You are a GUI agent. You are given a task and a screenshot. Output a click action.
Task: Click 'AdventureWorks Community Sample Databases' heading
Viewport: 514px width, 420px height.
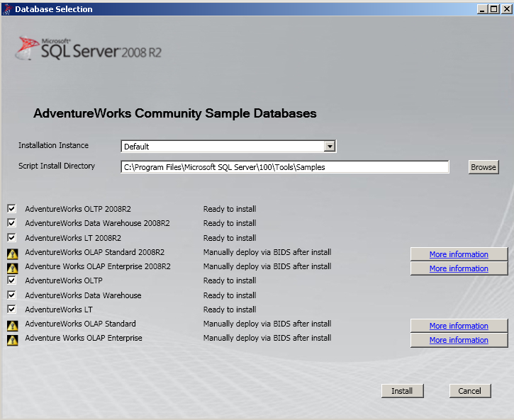pos(175,113)
